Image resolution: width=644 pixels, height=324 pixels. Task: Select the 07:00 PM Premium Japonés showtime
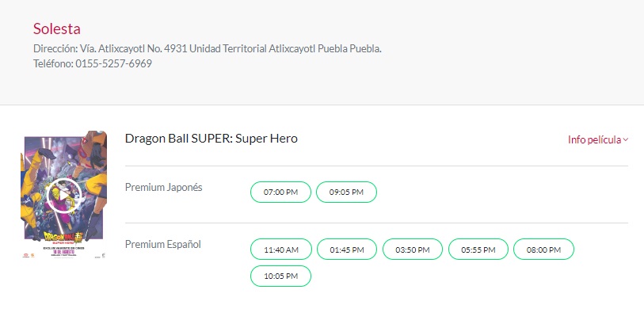point(280,192)
